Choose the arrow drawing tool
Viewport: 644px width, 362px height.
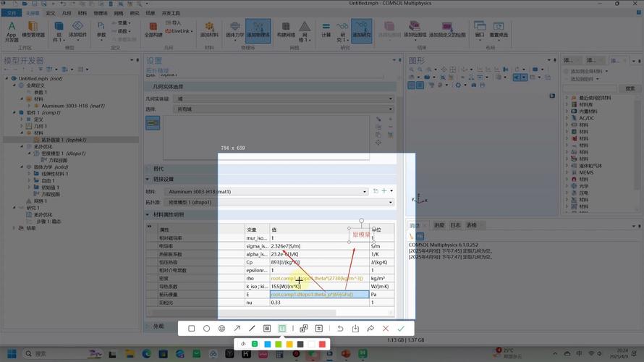[x=237, y=329]
